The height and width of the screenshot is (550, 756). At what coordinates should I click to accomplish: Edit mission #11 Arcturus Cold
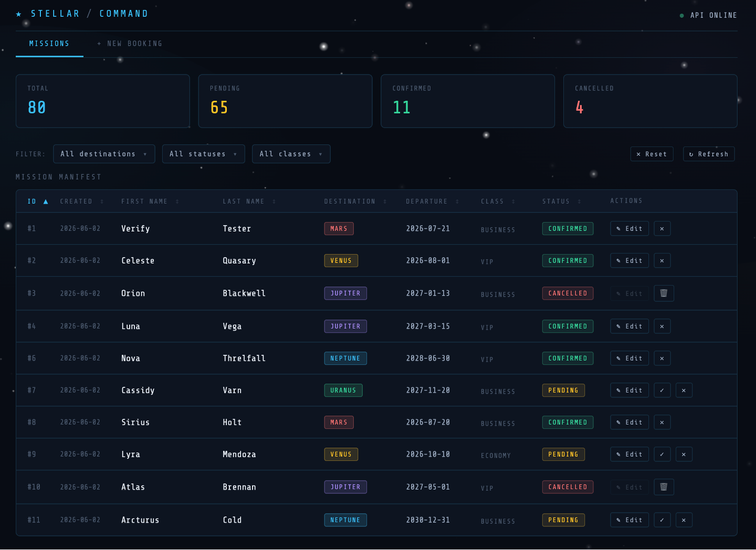coord(629,520)
